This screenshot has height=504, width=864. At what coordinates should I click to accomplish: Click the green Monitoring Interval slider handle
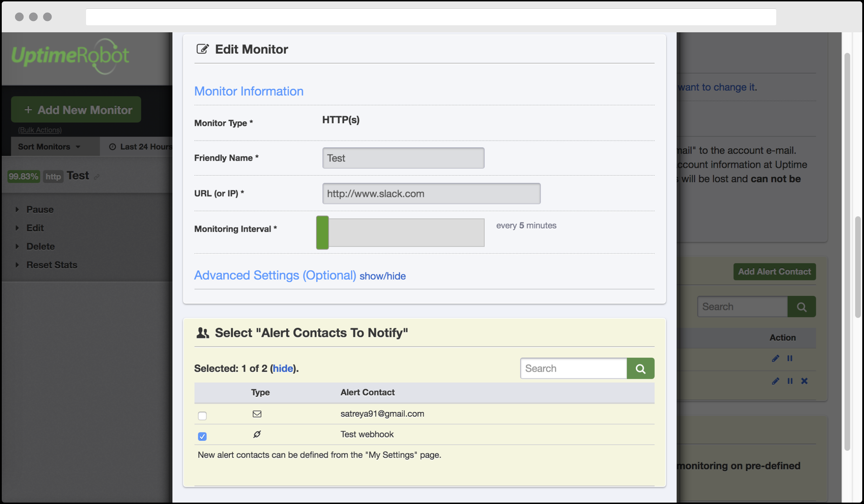coord(322,233)
